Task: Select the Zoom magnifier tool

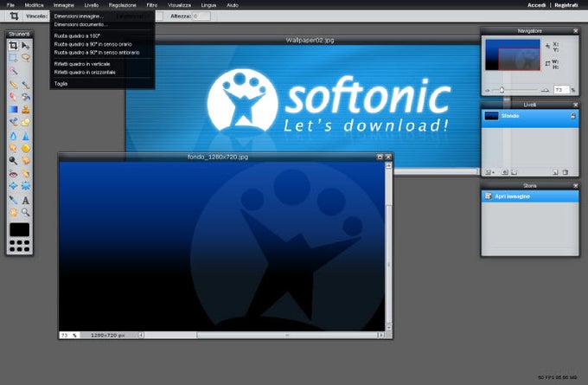Action: [x=25, y=212]
